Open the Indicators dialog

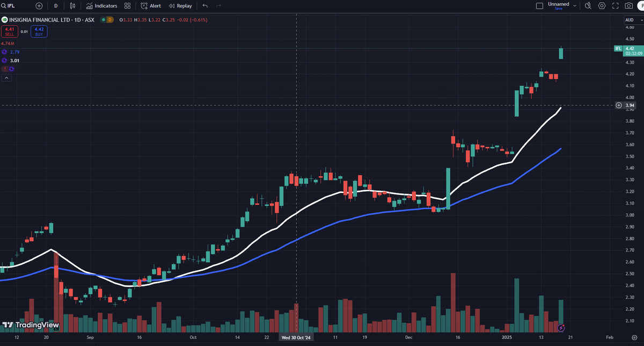pyautogui.click(x=101, y=5)
